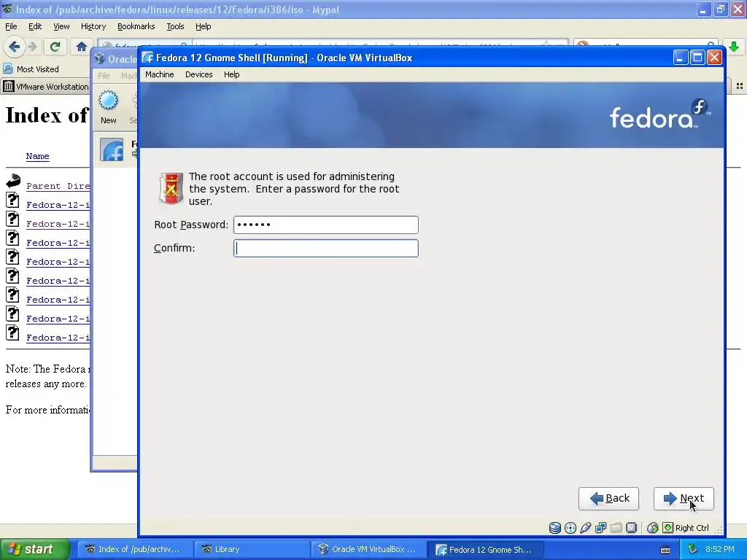Click the grid icon at browser tab bar end
Viewport: 747px width, 560px height.
[x=740, y=86]
